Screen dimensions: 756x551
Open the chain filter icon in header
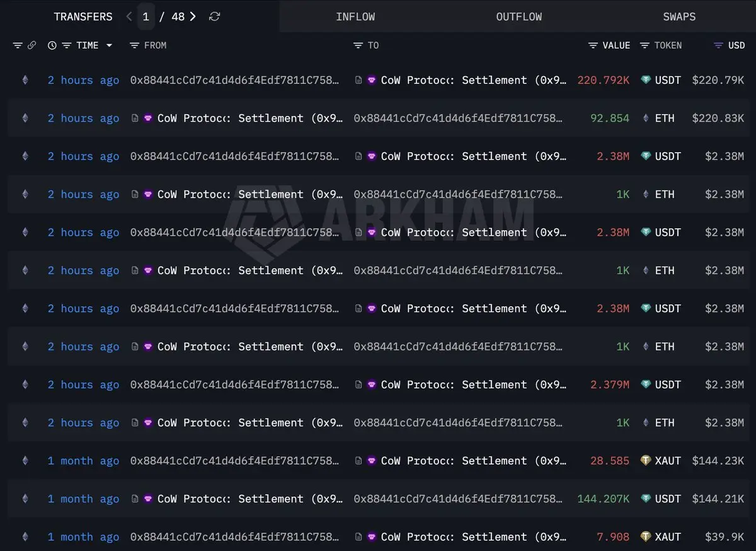18,45
